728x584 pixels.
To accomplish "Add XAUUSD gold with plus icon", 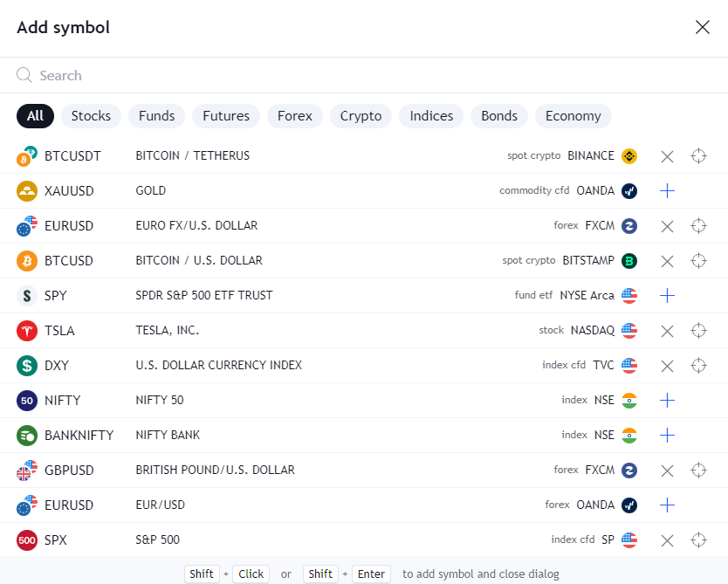I will coord(667,191).
